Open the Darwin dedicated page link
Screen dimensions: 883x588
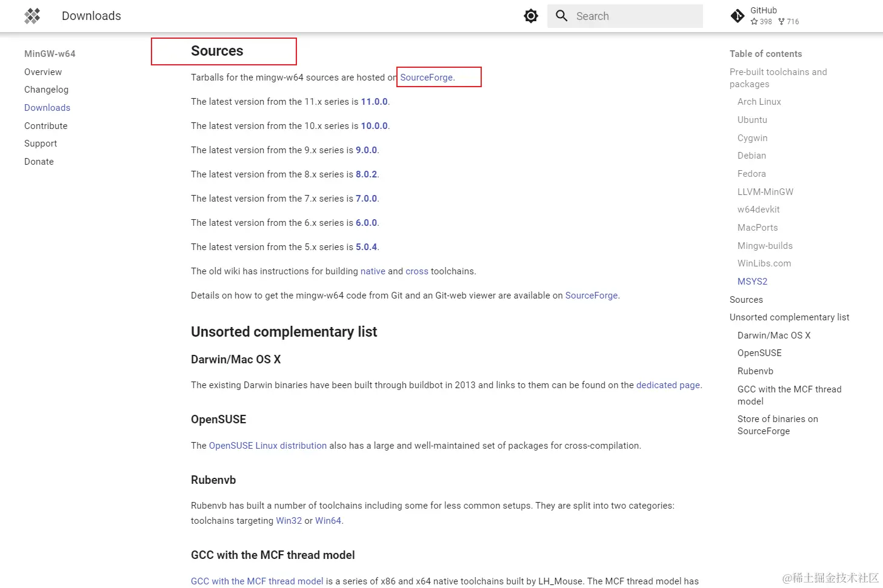668,385
